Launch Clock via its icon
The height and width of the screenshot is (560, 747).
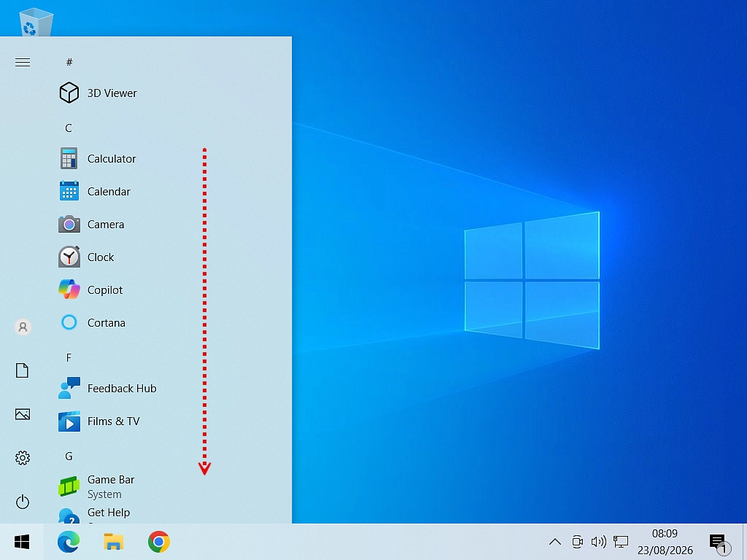(x=69, y=257)
